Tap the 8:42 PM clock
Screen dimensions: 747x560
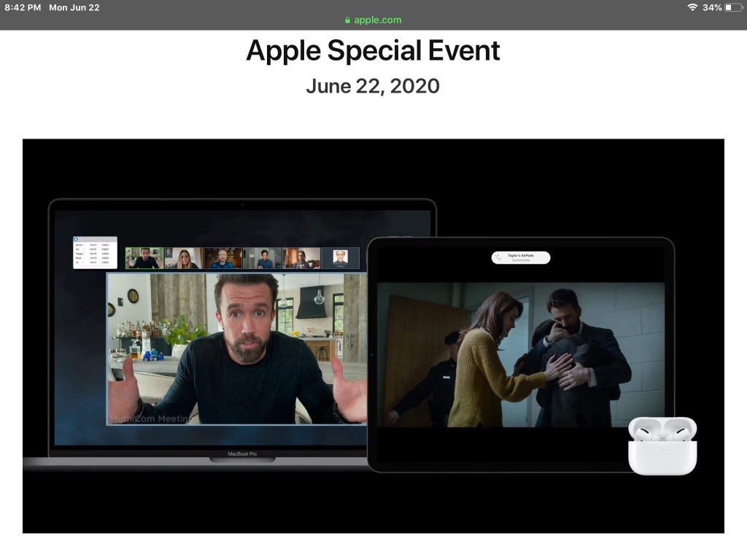pyautogui.click(x=23, y=7)
